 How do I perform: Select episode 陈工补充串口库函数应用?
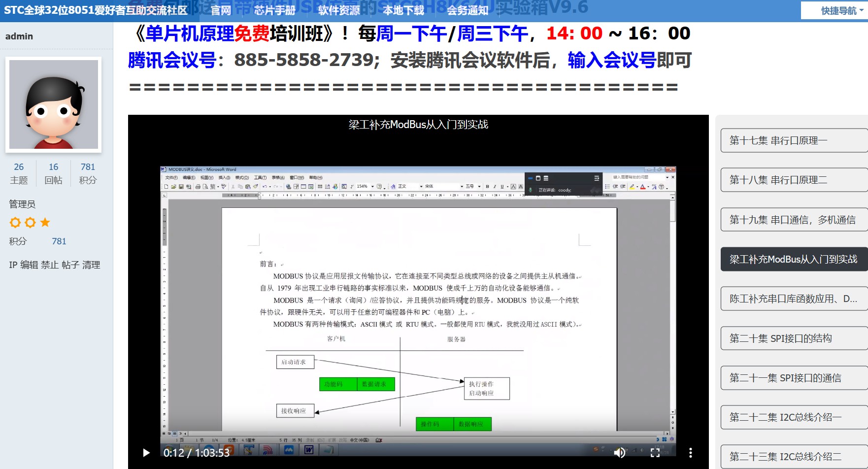[x=794, y=299]
